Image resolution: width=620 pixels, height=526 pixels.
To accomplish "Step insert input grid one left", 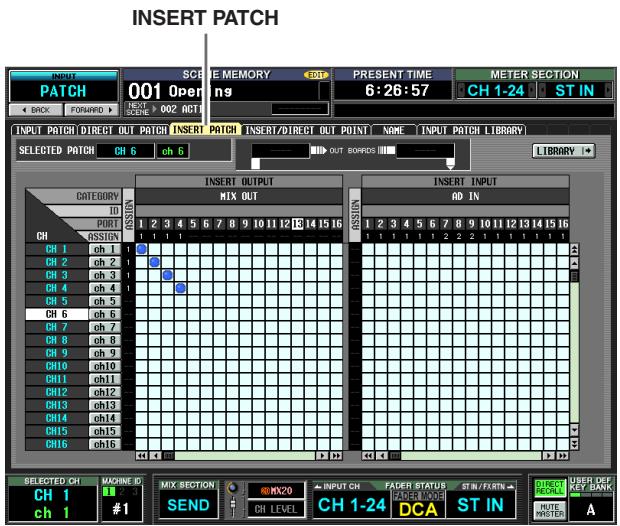I will tap(382, 456).
